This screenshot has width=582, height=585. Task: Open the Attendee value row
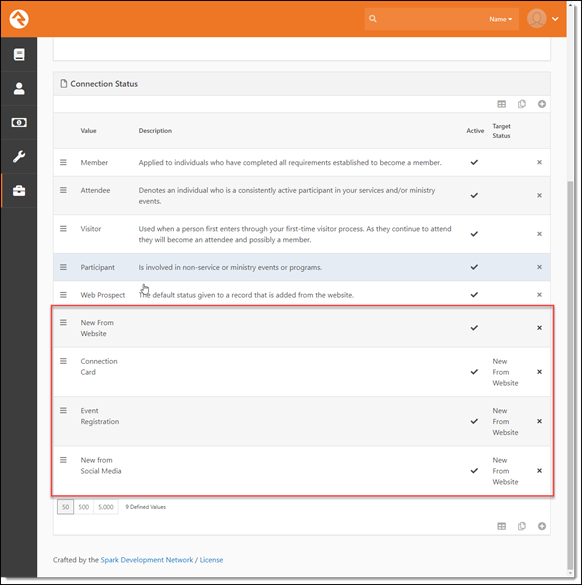(x=301, y=195)
